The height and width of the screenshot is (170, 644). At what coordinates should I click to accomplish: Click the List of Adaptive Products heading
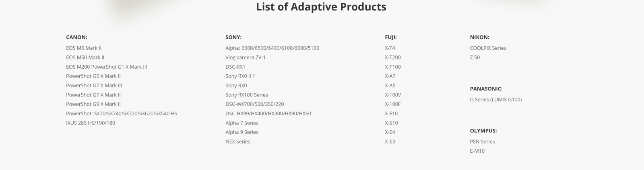point(321,7)
